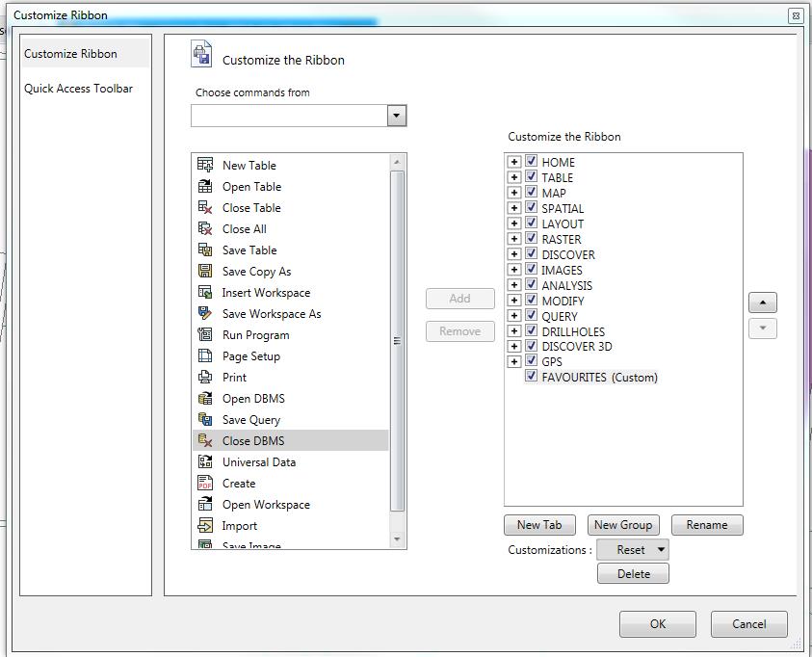The width and height of the screenshot is (812, 657).
Task: Select the New Table command icon
Action: [205, 165]
